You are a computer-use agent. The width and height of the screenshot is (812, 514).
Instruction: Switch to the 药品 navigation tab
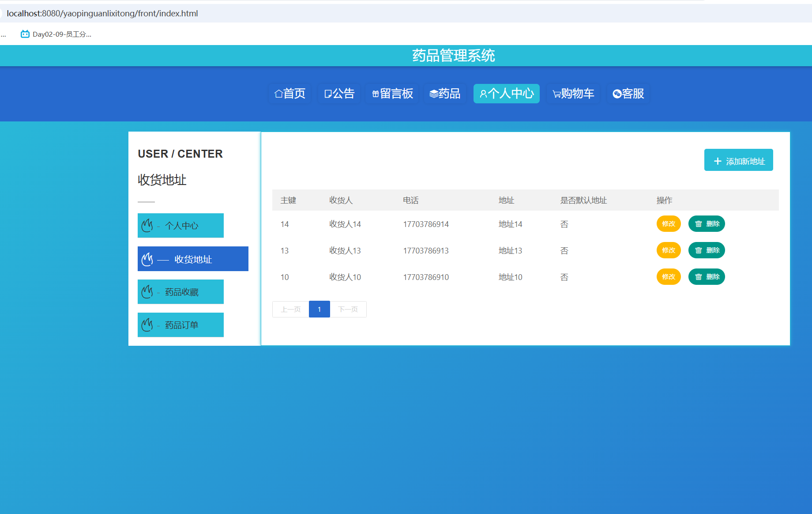[x=445, y=94]
